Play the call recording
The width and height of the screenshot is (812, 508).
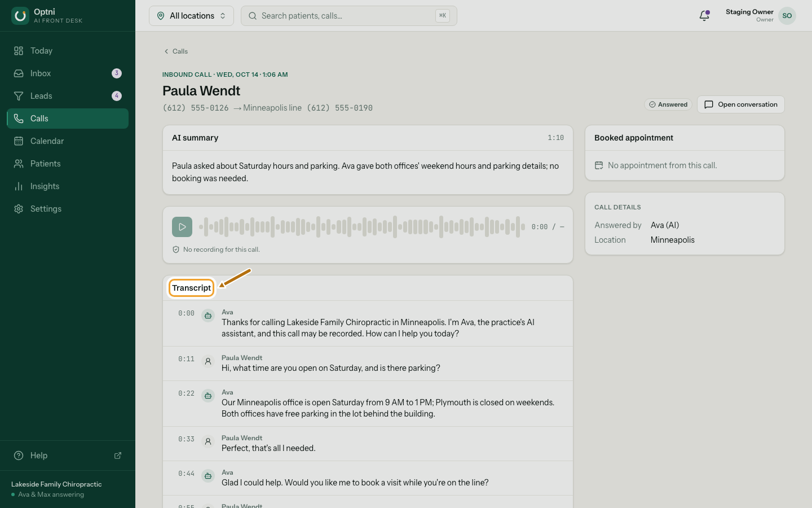click(182, 227)
